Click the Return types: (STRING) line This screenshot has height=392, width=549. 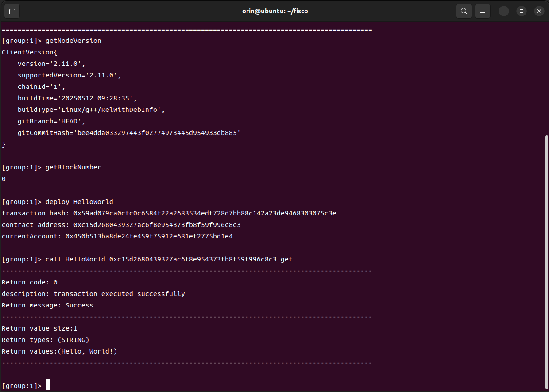(46, 340)
